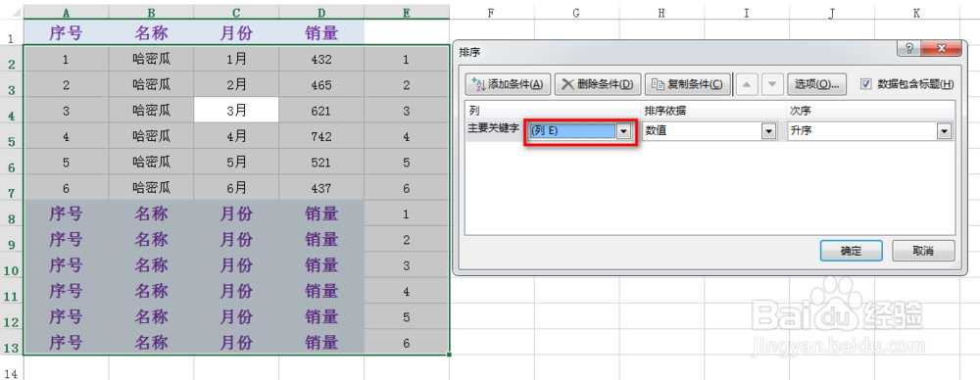
Task: Open sort Options (选项) dialog
Action: click(816, 84)
